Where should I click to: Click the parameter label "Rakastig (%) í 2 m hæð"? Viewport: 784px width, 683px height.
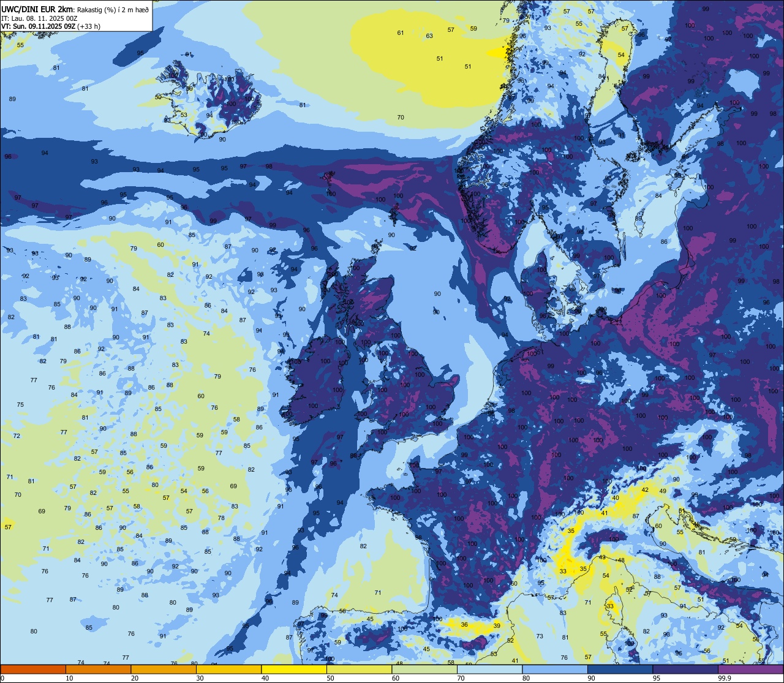coord(111,9)
